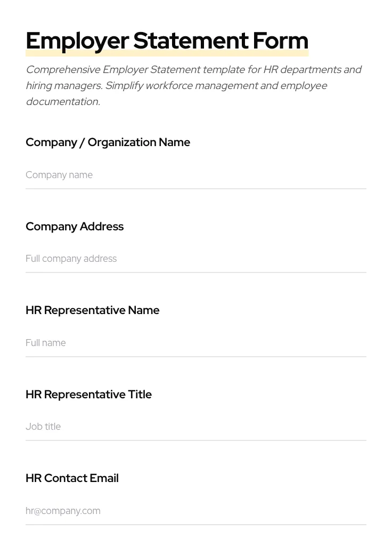Focus the HR email field underline
Screen dimensions: 392x546
click(196, 524)
